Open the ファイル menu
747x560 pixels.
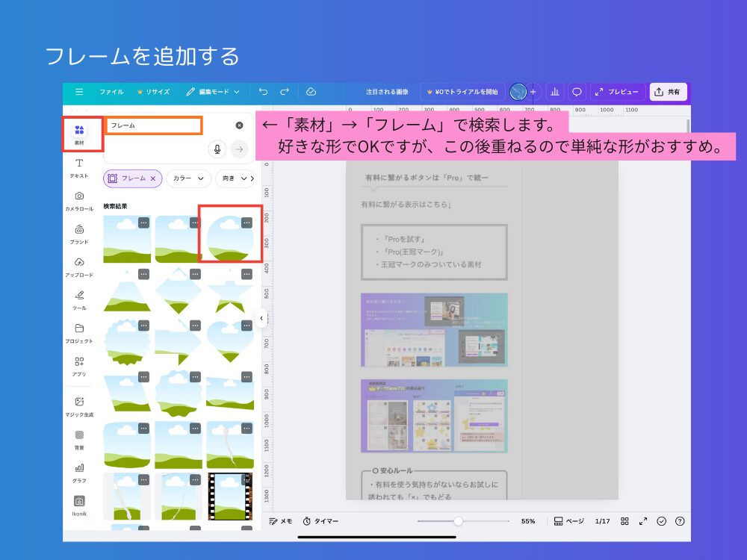[x=112, y=92]
